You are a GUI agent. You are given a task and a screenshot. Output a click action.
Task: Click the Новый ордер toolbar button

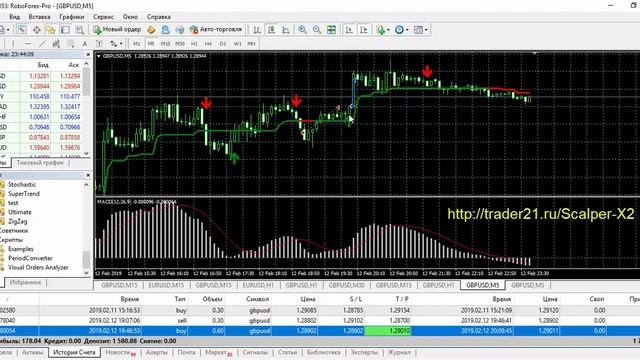click(117, 29)
